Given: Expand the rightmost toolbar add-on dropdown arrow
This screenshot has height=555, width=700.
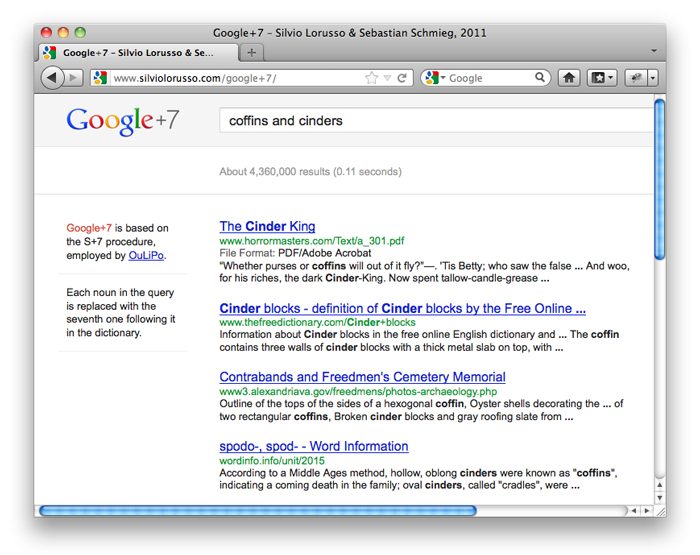Looking at the screenshot, I should (653, 78).
